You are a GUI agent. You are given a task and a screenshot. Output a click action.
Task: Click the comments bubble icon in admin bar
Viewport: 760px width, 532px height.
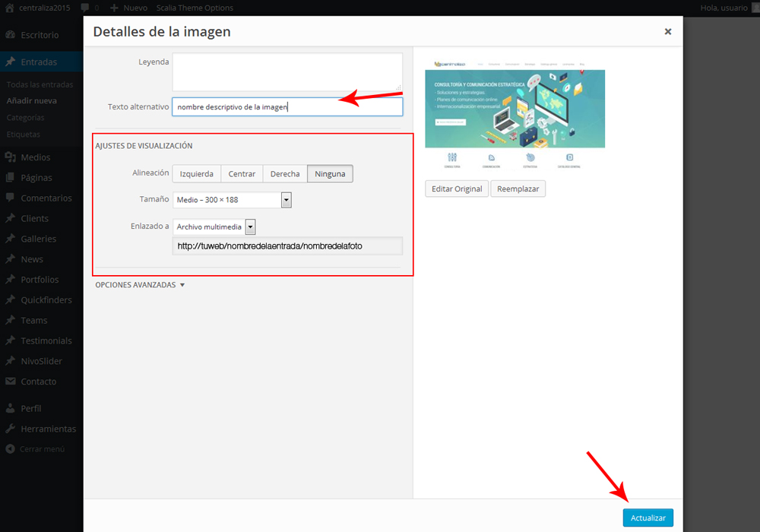(x=84, y=8)
